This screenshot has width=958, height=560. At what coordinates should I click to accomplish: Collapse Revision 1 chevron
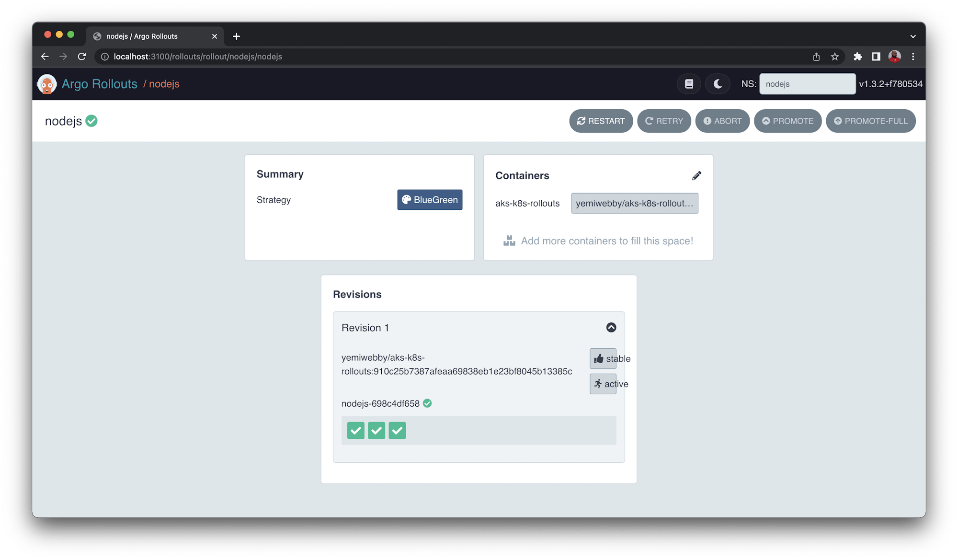pyautogui.click(x=611, y=327)
